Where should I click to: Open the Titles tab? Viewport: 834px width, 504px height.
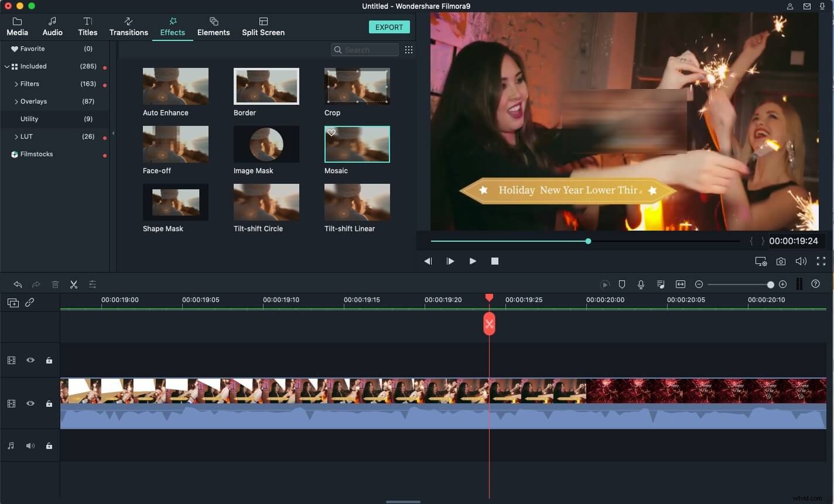point(87,26)
